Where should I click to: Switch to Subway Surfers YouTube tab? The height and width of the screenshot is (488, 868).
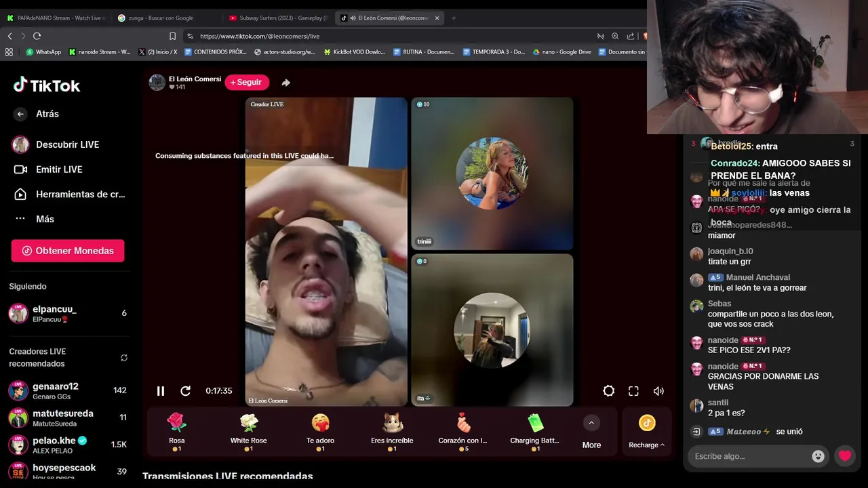278,18
